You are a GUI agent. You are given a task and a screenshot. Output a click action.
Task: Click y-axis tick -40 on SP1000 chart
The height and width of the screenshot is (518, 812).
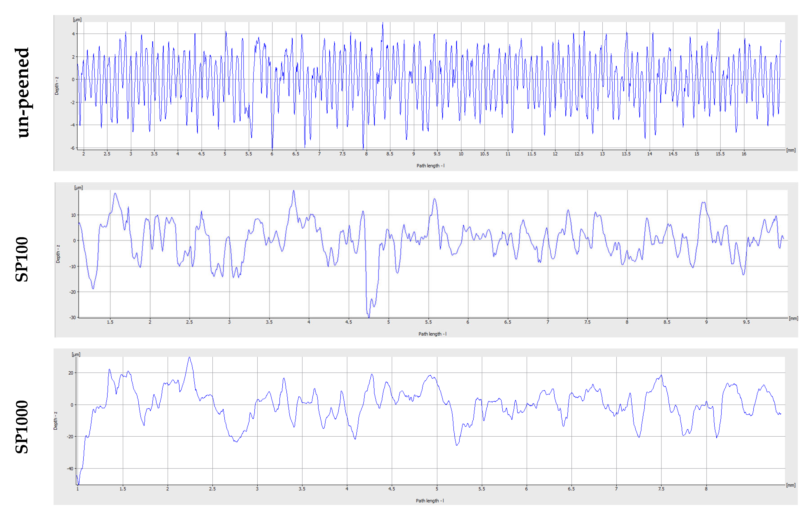tap(70, 469)
